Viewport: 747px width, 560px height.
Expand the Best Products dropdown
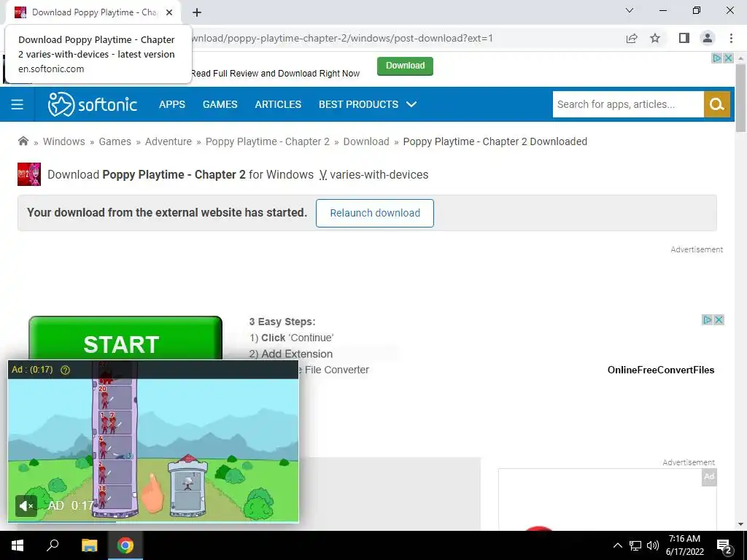(368, 104)
